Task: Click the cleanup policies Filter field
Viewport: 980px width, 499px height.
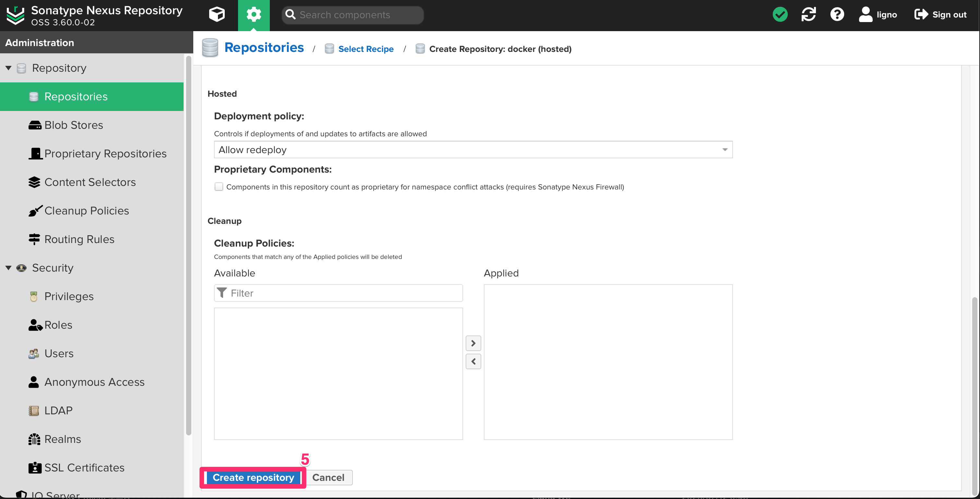Action: (x=339, y=293)
